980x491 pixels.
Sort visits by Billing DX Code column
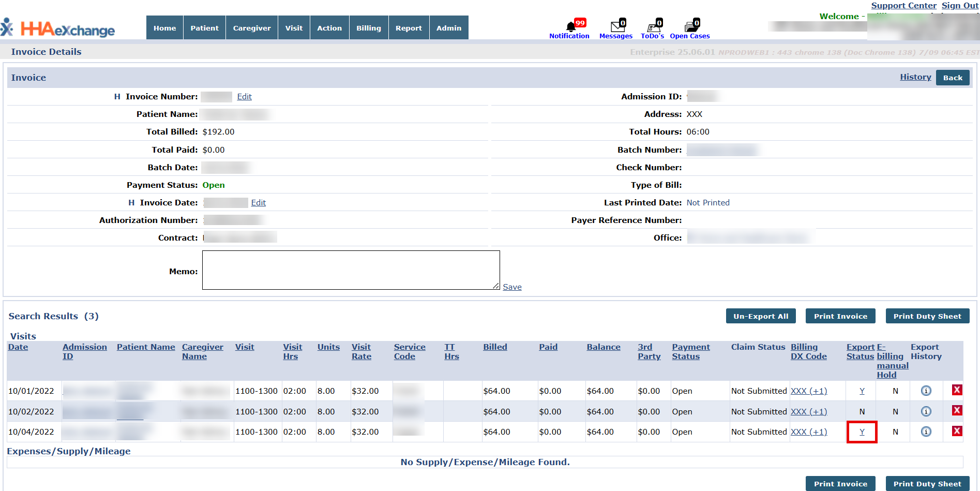click(809, 352)
